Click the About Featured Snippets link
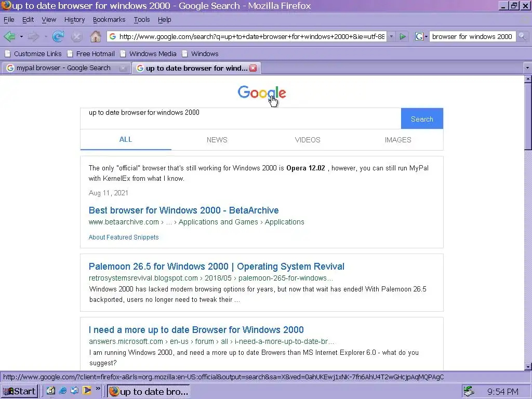532x399 pixels. click(x=124, y=237)
